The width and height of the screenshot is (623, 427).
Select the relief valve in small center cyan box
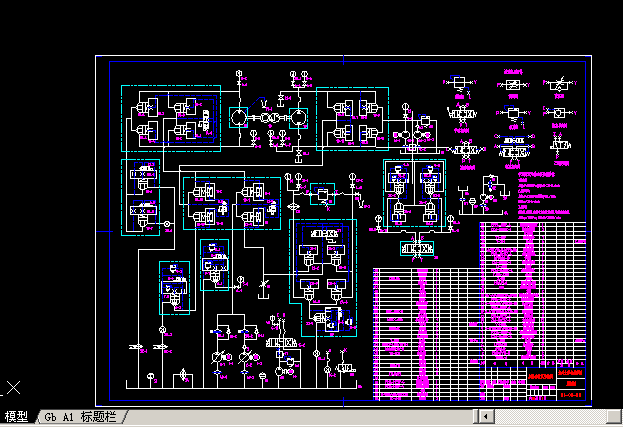pos(322,195)
